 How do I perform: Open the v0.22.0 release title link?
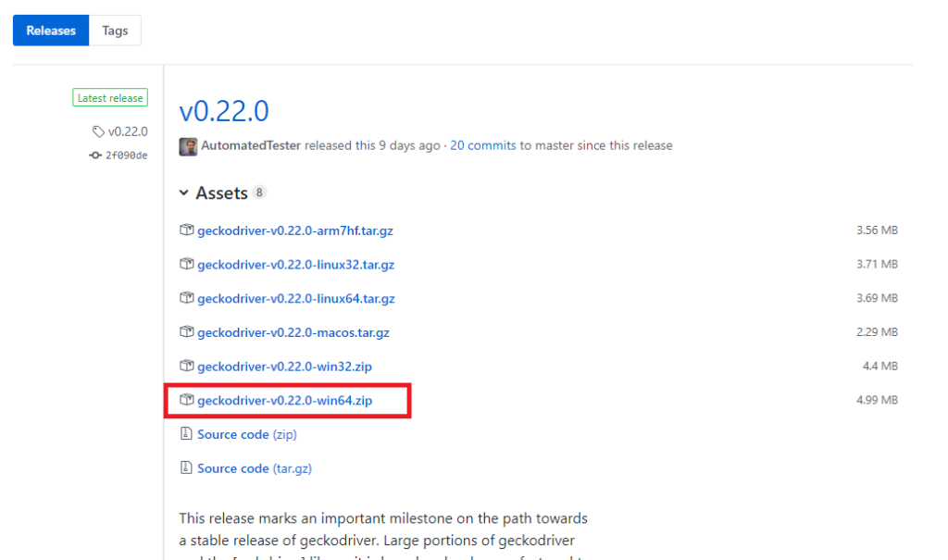224,111
